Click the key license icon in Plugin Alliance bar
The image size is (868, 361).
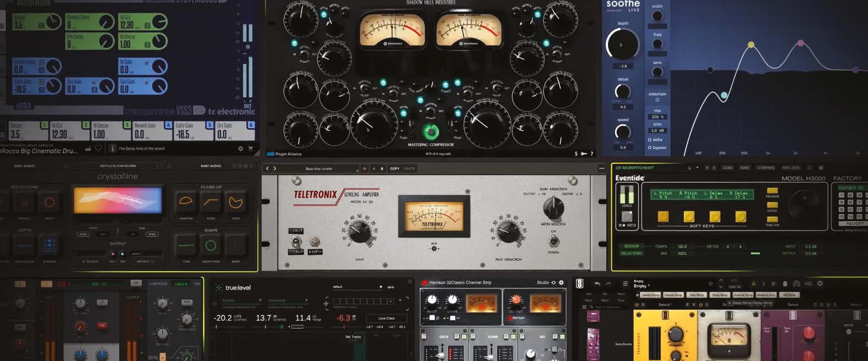pos(583,154)
